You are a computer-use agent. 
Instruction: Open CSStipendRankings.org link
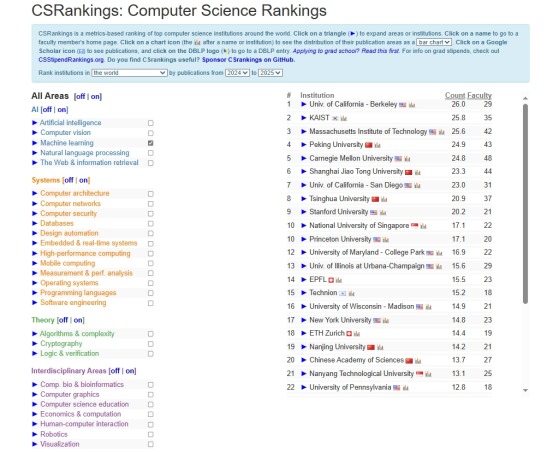[71, 60]
